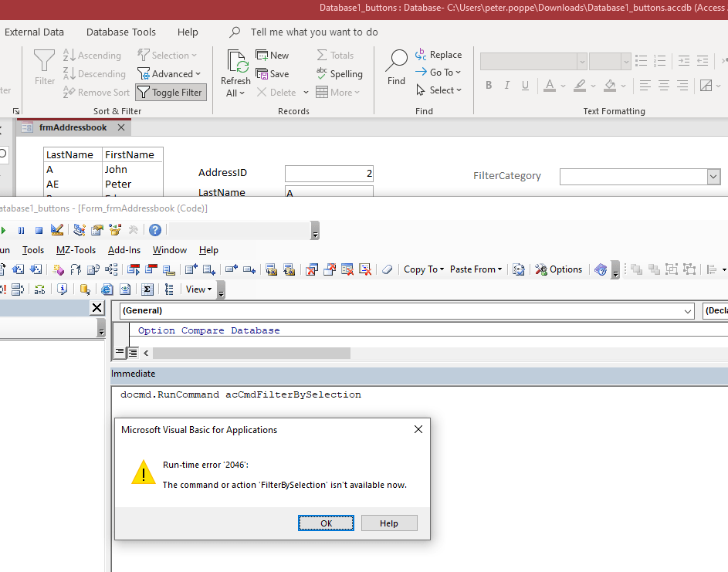
Task: Reset the running VBA code
Action: [x=38, y=229]
